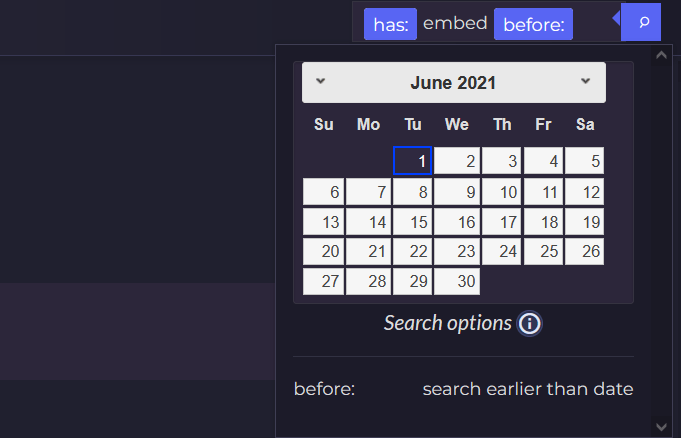This screenshot has width=681, height=438.
Task: Open the June 2021 month header
Action: [453, 83]
